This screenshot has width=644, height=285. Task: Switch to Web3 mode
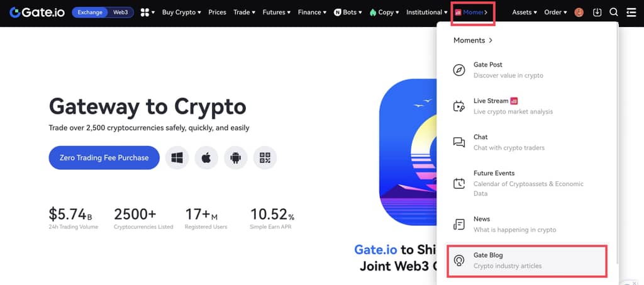point(121,12)
